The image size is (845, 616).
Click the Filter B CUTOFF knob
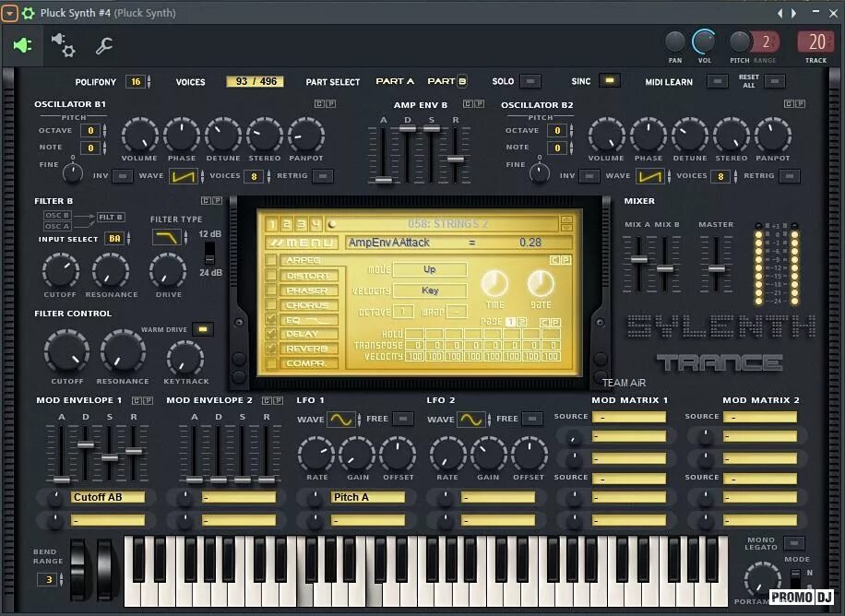[x=60, y=270]
